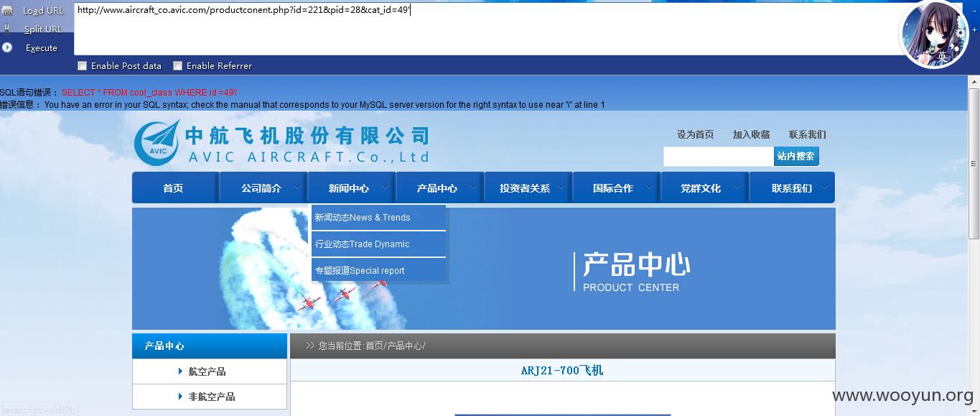Click 产品中心 sidebar header
Screen dimensions: 980x416
coord(210,346)
